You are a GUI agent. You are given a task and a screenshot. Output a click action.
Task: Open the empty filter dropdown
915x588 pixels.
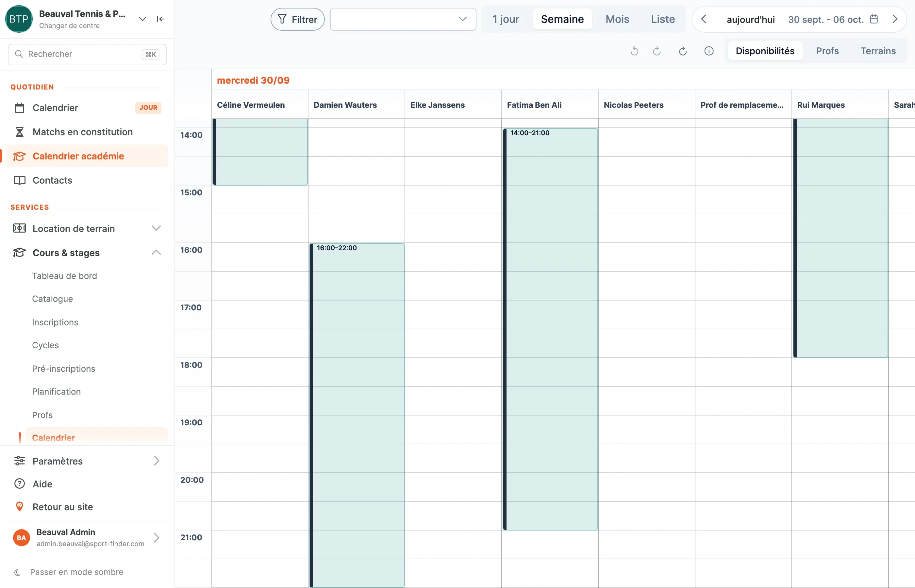(403, 19)
